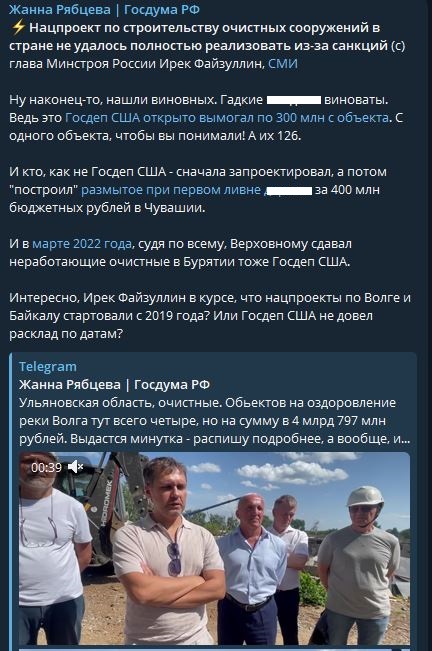Image resolution: width=432 pixels, height=651 pixels.
Task: Click the lightning bolt emoji before headline
Action: (x=18, y=28)
